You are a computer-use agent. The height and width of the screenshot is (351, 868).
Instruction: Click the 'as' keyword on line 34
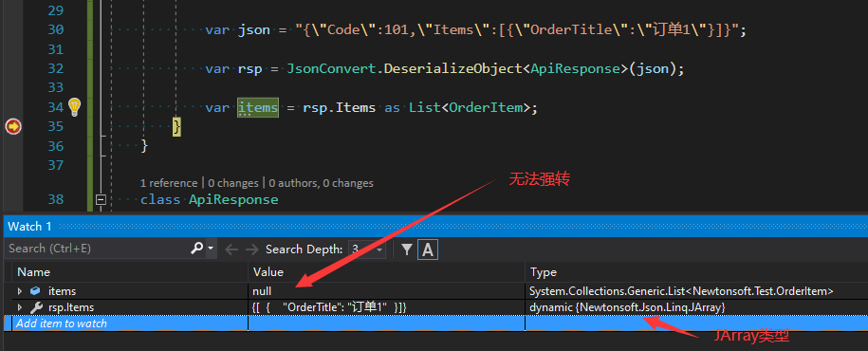(392, 107)
